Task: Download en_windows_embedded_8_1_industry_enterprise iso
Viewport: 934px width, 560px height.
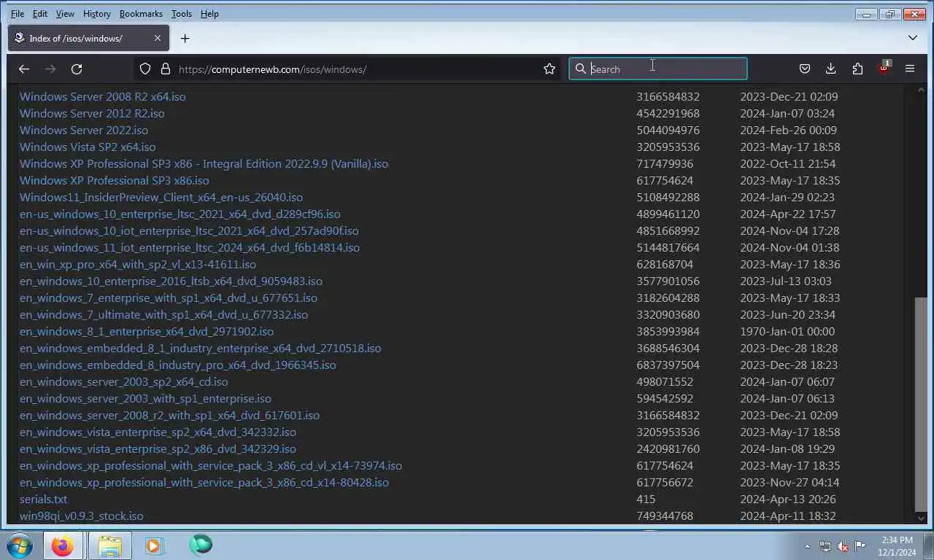Action: click(200, 348)
